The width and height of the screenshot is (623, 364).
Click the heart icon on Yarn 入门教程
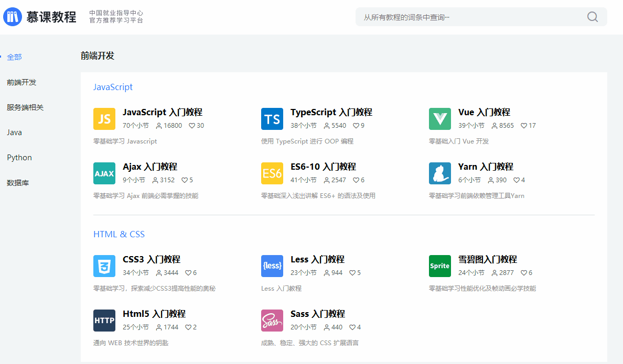coord(517,180)
